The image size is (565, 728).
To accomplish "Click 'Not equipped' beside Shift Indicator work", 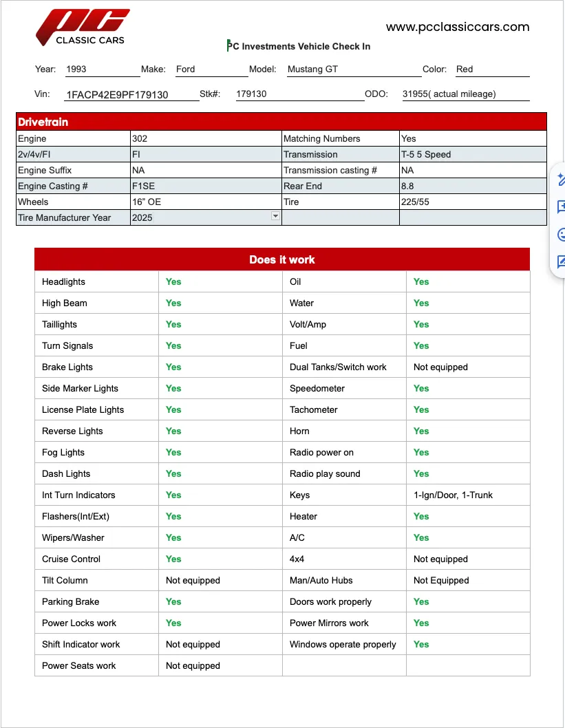I will tap(193, 645).
